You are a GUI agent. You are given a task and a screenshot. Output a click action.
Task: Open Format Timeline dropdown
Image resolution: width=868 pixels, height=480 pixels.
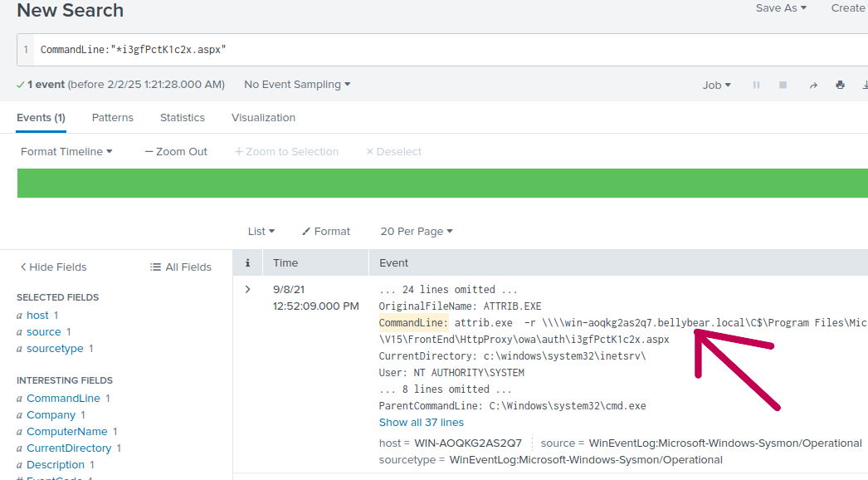[x=66, y=151]
